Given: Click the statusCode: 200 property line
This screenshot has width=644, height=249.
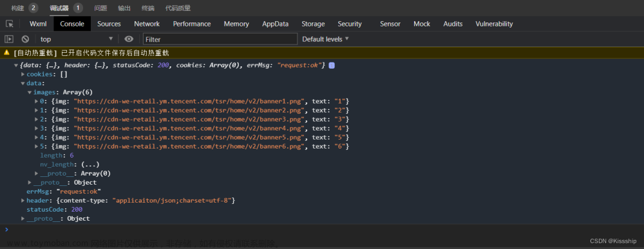Looking at the screenshot, I should (55, 210).
